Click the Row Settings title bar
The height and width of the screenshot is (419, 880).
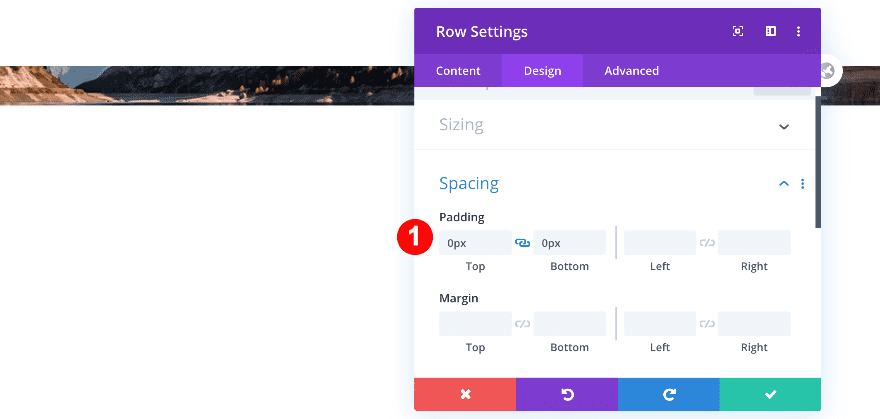(617, 31)
